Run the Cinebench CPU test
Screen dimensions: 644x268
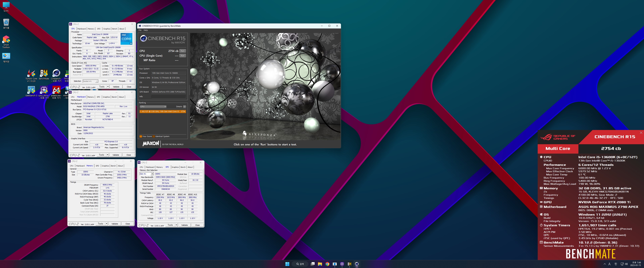pyautogui.click(x=182, y=51)
